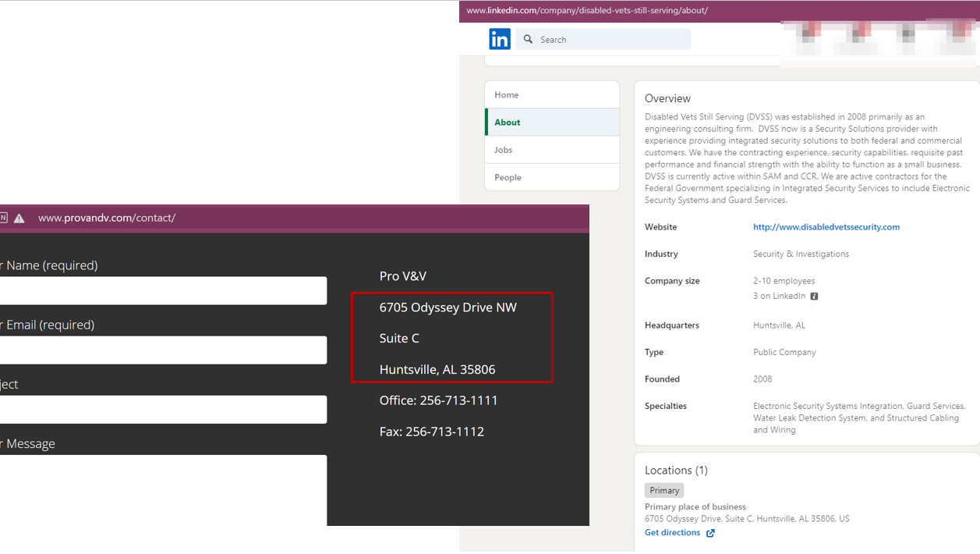Click the external-link icon next to Get directions
The height and width of the screenshot is (554, 980).
point(710,533)
